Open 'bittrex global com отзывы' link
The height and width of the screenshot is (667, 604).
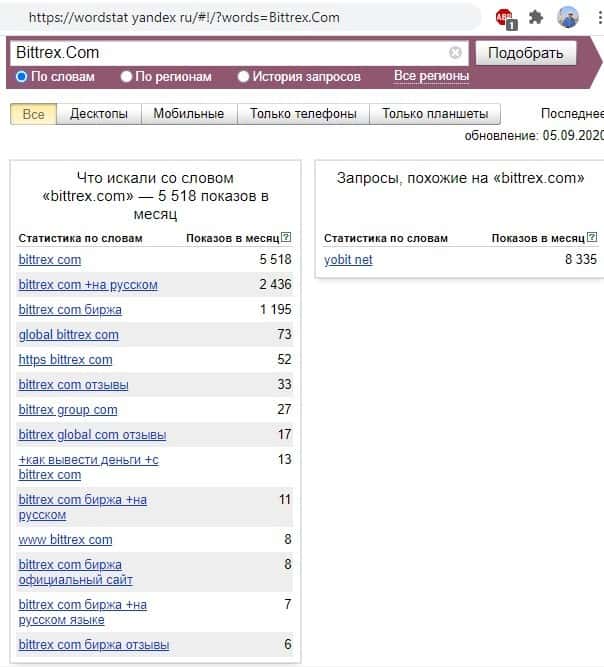tap(92, 435)
